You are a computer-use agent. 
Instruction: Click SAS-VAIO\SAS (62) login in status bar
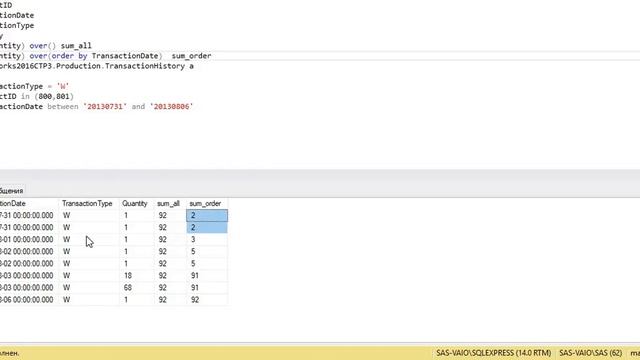tap(590, 353)
